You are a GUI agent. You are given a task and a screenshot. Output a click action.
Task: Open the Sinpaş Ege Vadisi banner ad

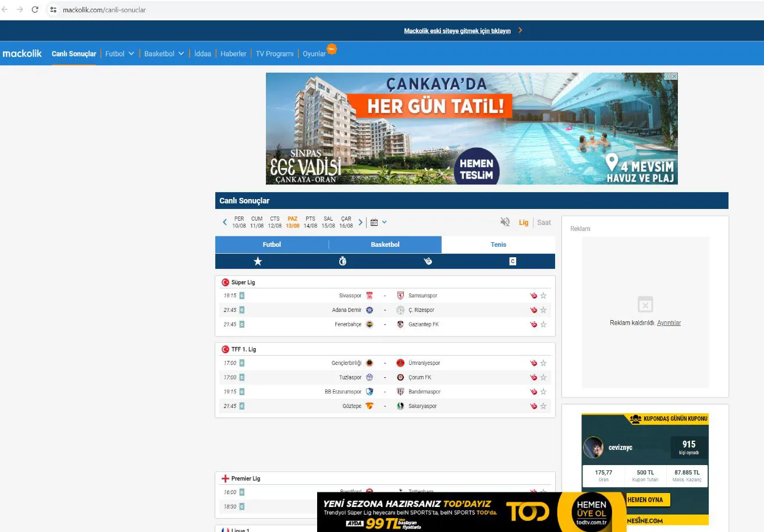pyautogui.click(x=472, y=129)
